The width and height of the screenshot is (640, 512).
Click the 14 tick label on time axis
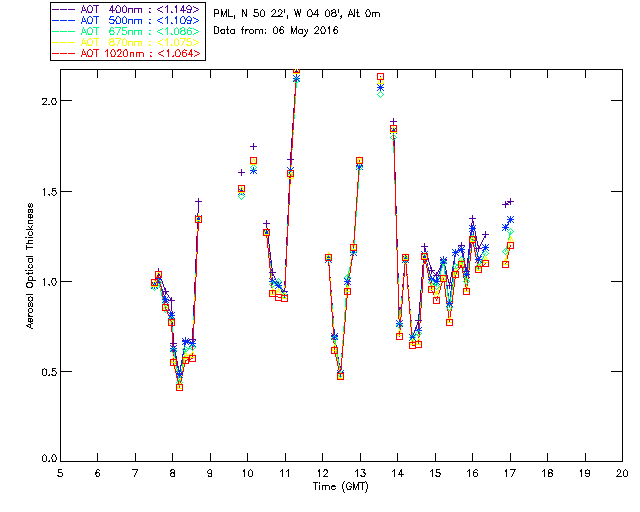397,472
